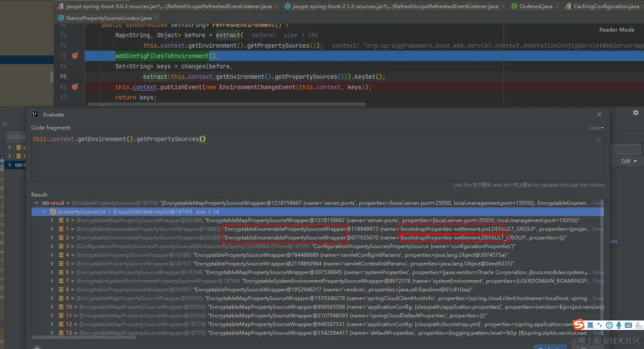
Task: Expand element 6 systemProperties
Action: (53, 272)
